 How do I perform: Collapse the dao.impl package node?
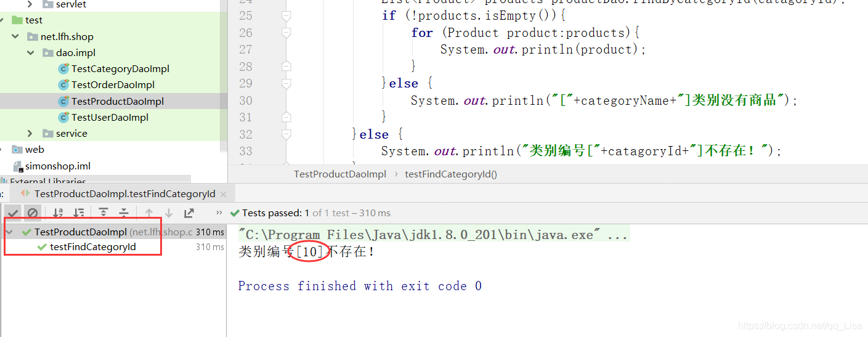(30, 53)
